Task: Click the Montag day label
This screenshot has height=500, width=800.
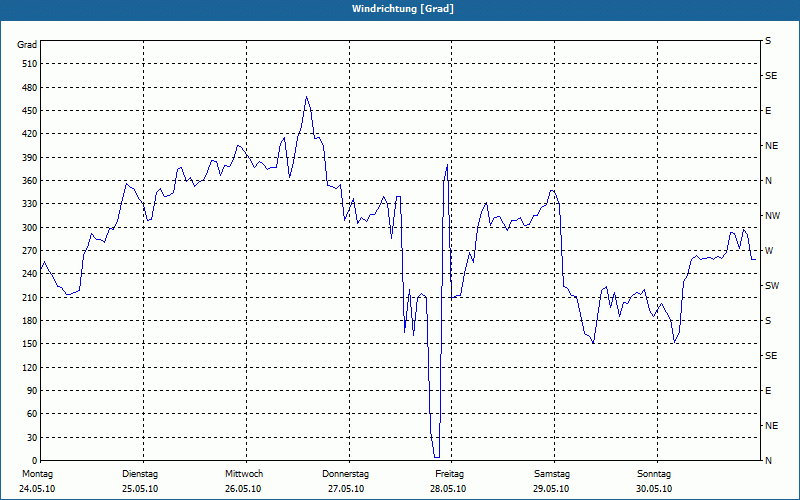Action: click(x=37, y=474)
